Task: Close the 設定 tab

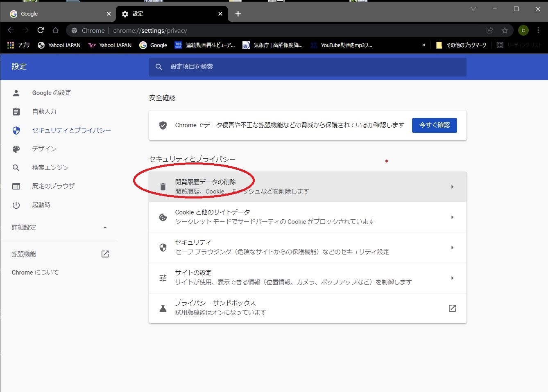Action: [x=220, y=14]
